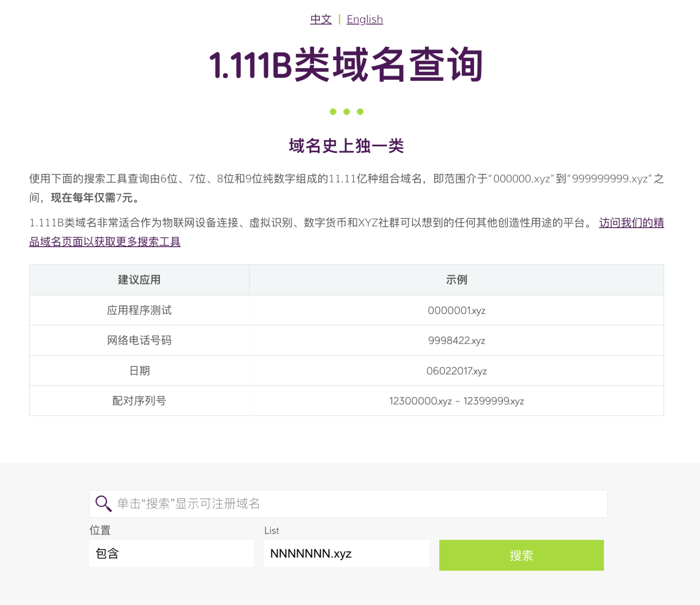700x605 pixels.
Task: Select the 06022017.xyz date example
Action: pyautogui.click(x=457, y=371)
